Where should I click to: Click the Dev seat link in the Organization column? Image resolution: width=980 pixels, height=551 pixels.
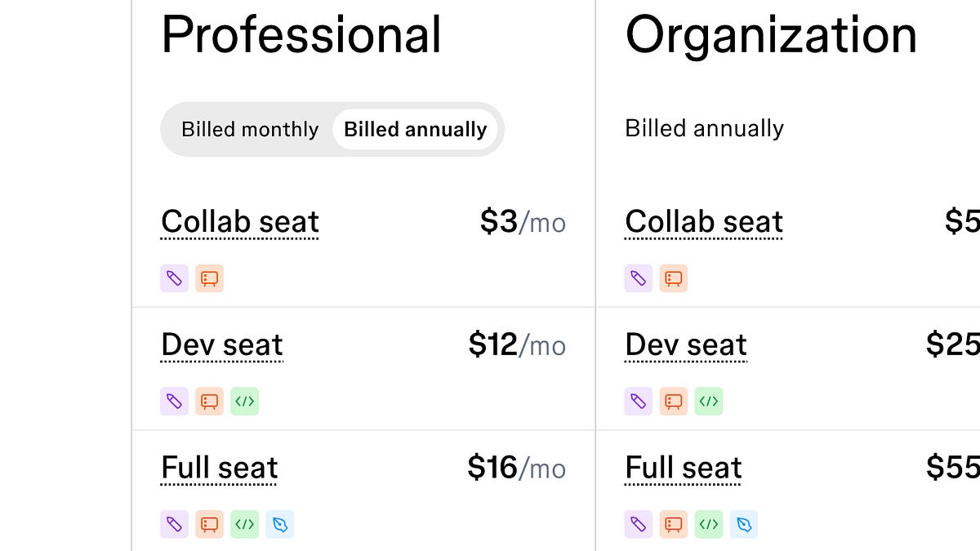(685, 344)
